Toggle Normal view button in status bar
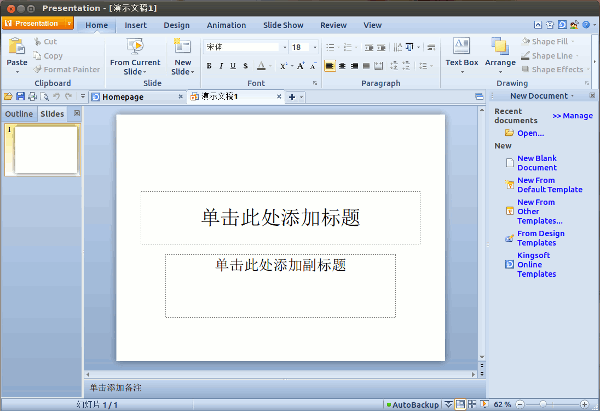The image size is (600, 411). 460,404
